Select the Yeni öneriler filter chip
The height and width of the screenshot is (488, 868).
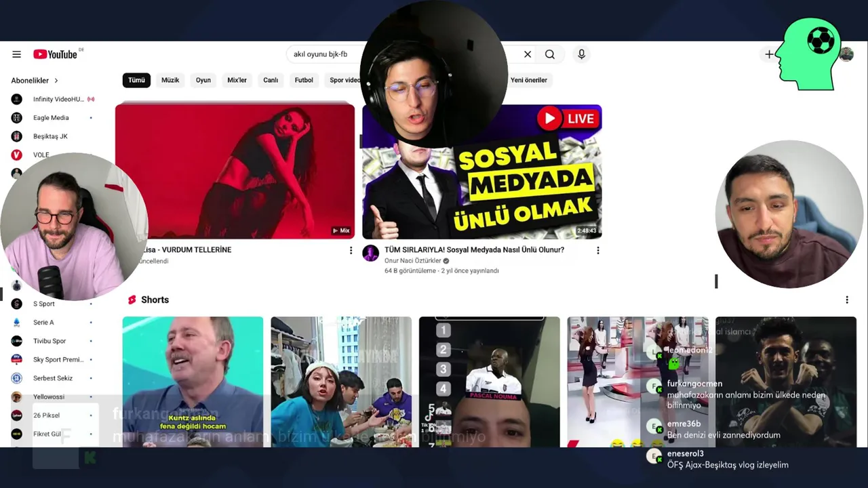529,80
